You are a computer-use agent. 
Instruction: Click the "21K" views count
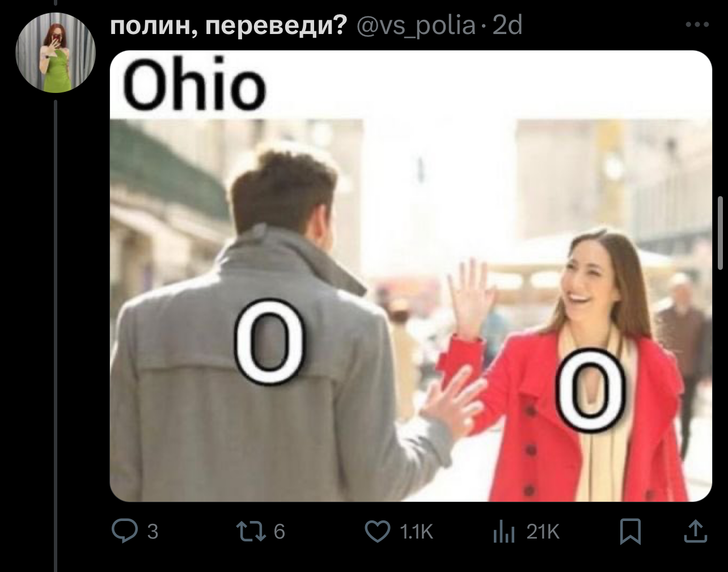click(x=543, y=532)
